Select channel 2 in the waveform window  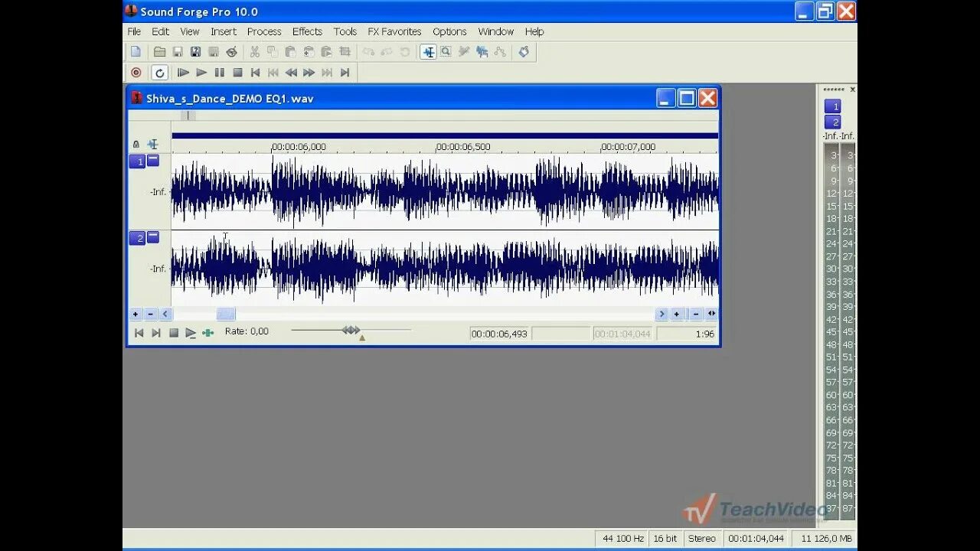point(137,238)
